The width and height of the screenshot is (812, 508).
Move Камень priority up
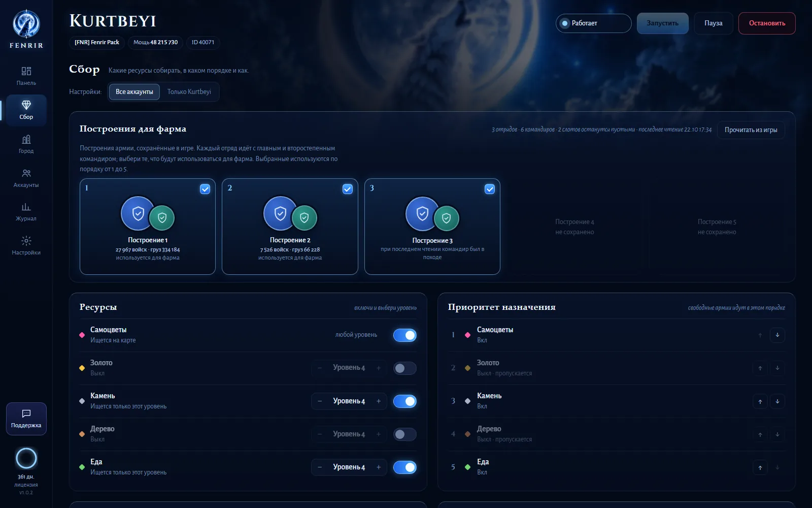click(x=760, y=401)
